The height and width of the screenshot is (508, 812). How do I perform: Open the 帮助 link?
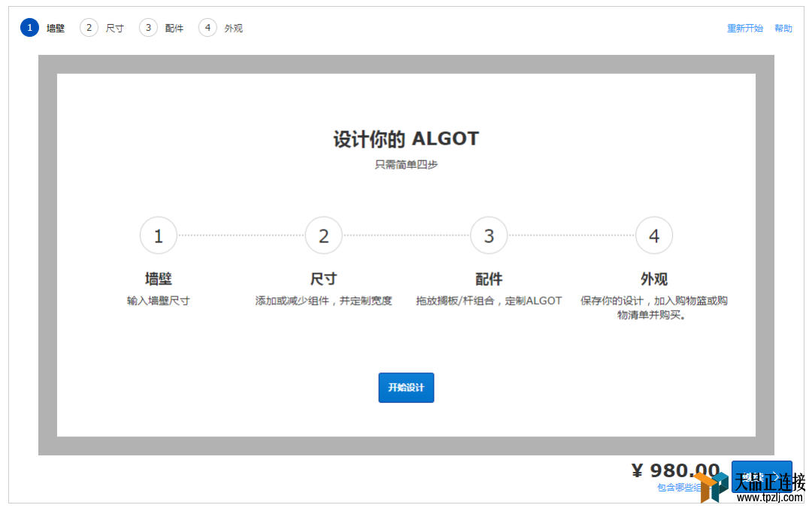coord(783,29)
